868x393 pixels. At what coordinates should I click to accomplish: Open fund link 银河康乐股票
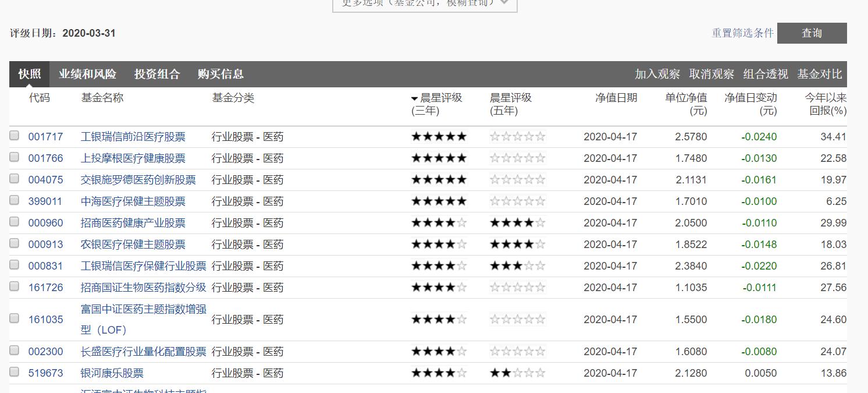pos(112,373)
